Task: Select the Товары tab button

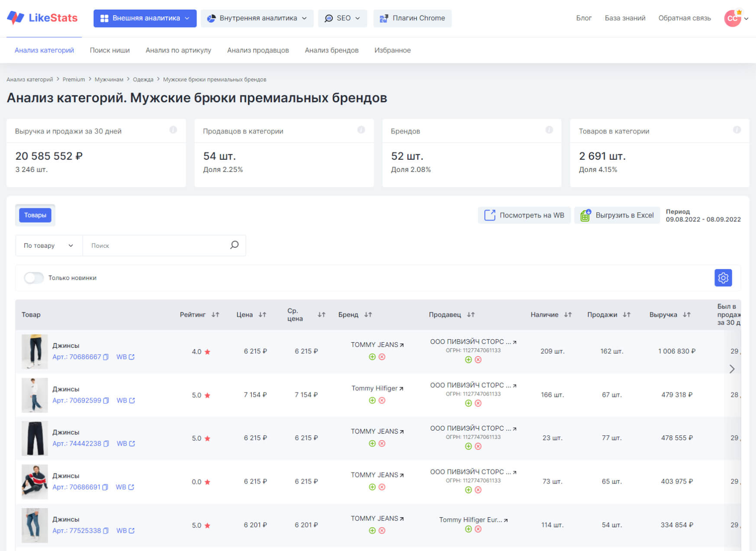Action: tap(35, 215)
